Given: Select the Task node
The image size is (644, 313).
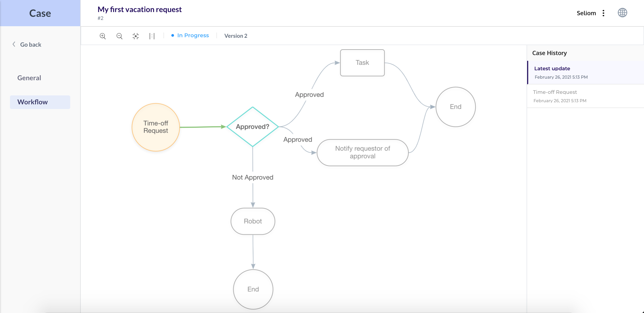Looking at the screenshot, I should pos(362,63).
